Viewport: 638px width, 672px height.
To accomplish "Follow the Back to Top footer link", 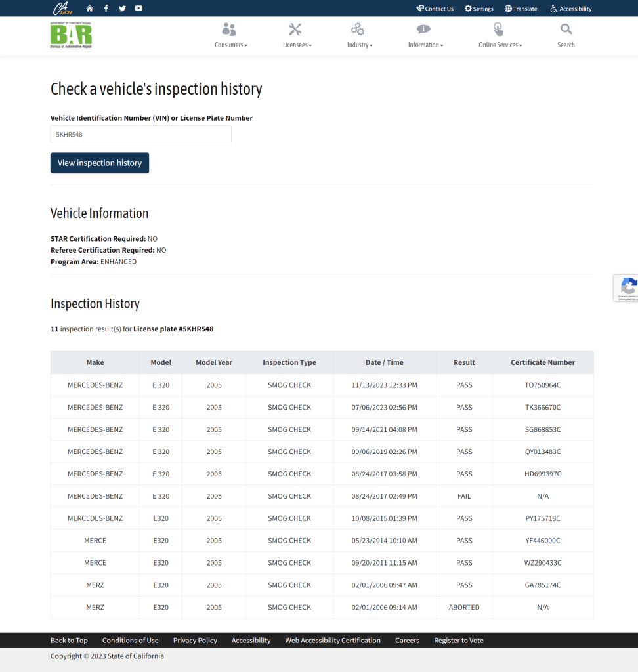I will [69, 640].
